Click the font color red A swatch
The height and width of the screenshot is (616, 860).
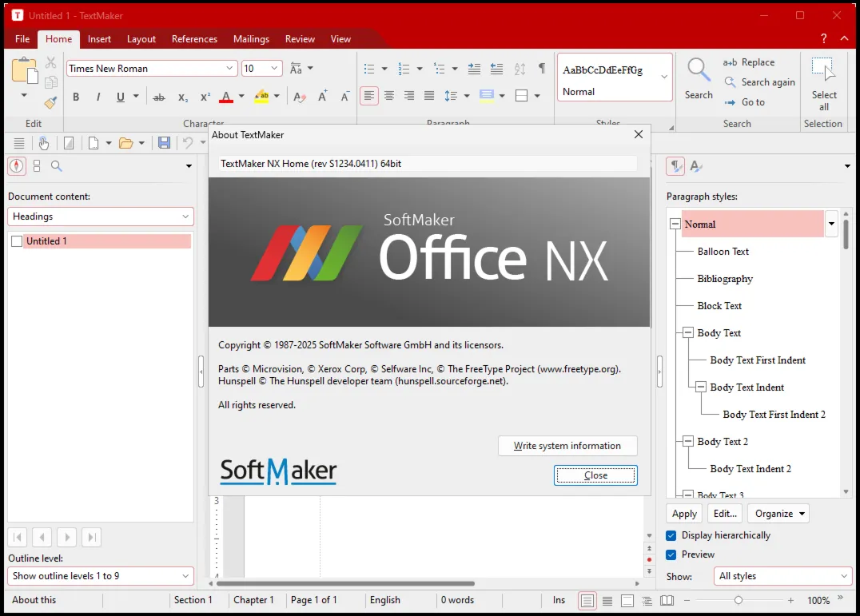click(226, 97)
